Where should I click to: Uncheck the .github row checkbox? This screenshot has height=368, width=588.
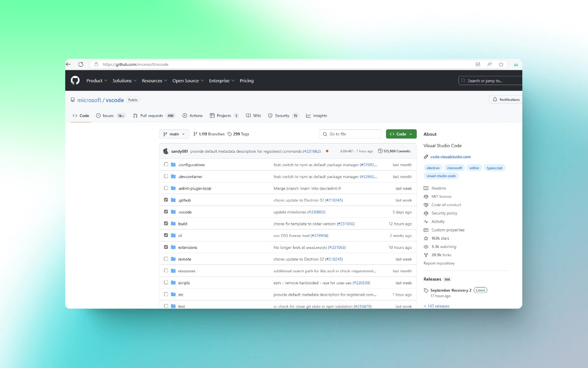click(x=166, y=200)
